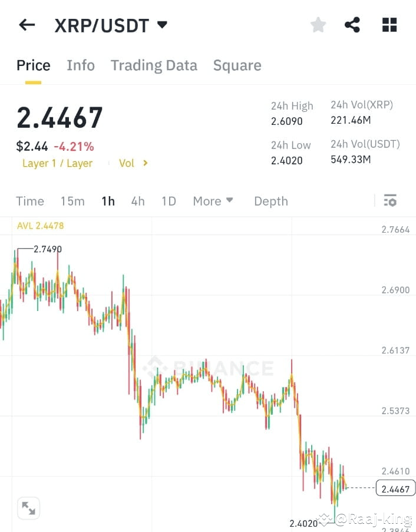Activate the 1h interval again
416x532 pixels.
pyautogui.click(x=107, y=201)
